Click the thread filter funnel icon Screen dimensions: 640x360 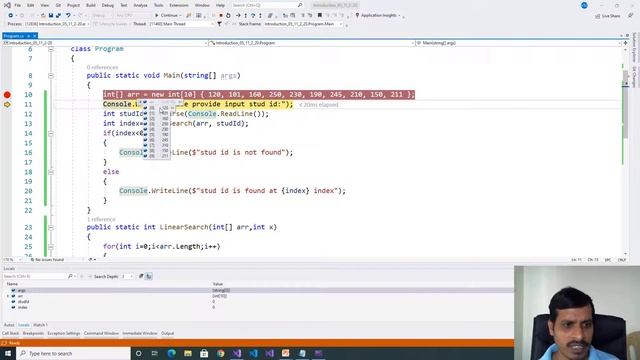pyautogui.click(x=219, y=24)
